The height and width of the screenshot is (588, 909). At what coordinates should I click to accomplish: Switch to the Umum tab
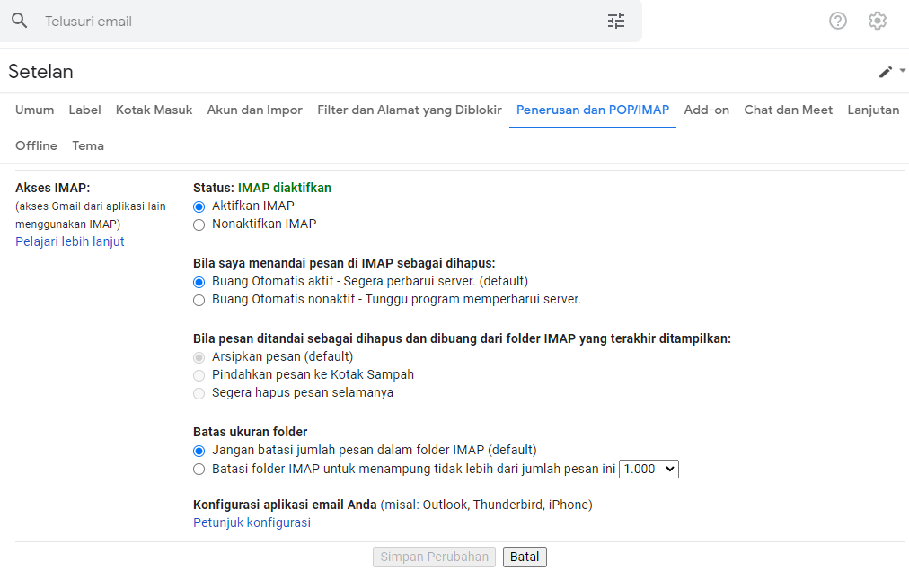(34, 110)
